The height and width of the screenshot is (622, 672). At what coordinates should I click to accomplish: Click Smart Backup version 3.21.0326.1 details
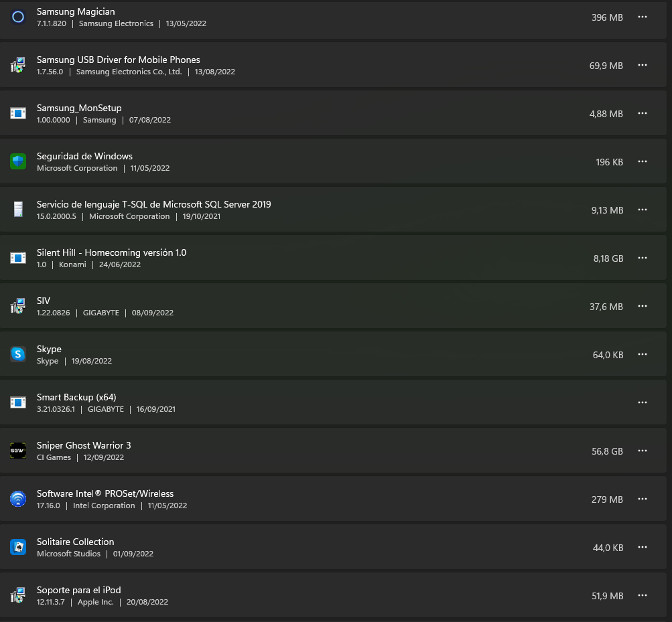pos(107,410)
